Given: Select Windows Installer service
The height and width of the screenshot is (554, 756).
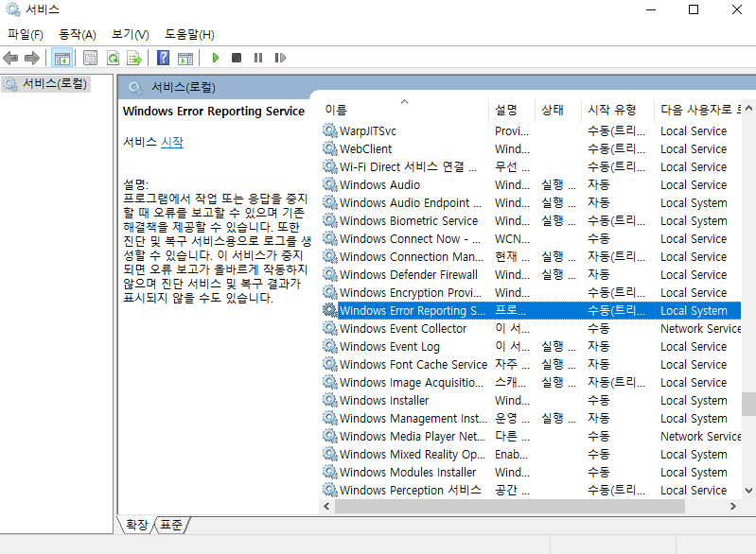Looking at the screenshot, I should click(x=531, y=400).
